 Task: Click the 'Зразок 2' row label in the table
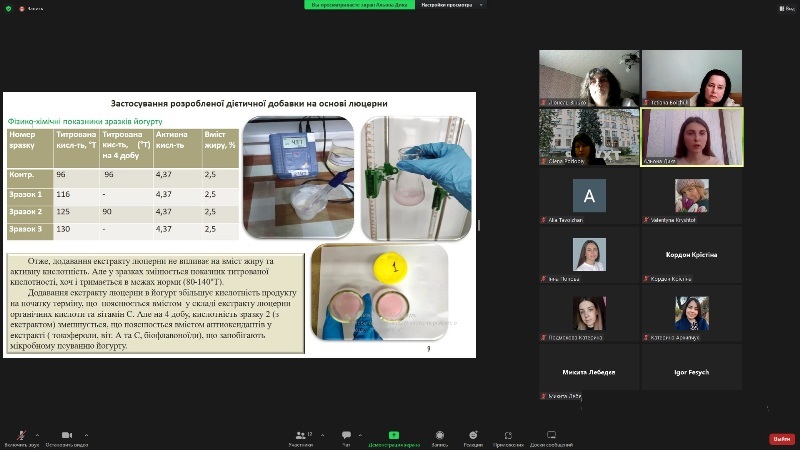(26, 212)
